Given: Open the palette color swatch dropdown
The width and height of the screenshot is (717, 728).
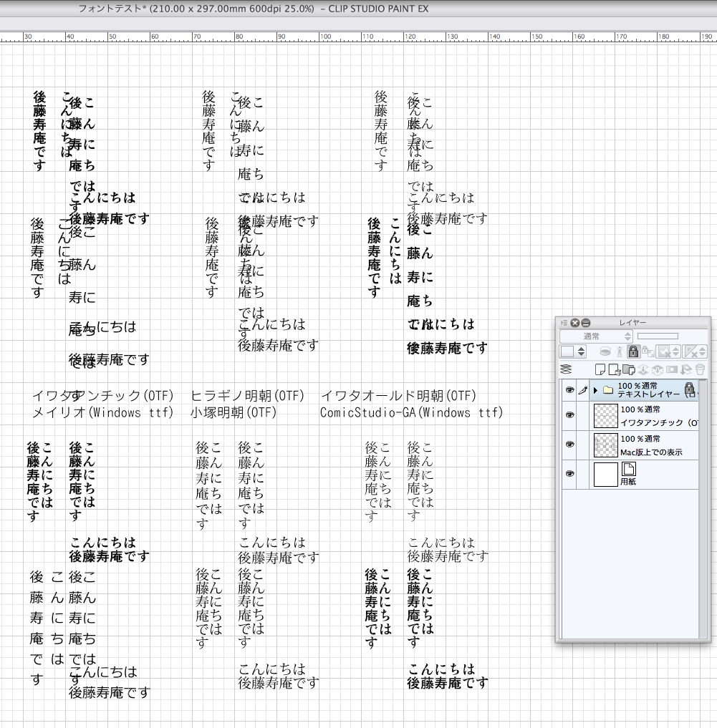Looking at the screenshot, I should 572,351.
